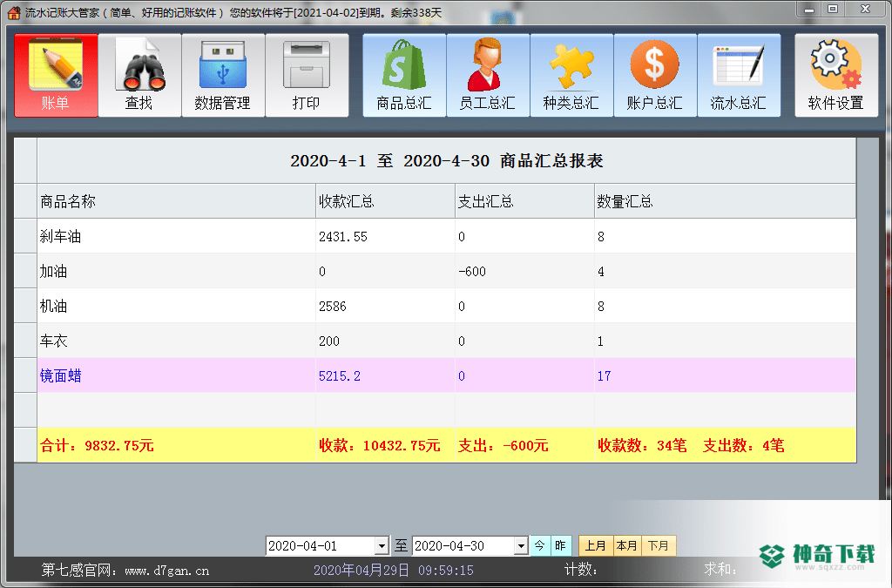
Task: Open 流水总汇 ledger summary
Action: 739,75
